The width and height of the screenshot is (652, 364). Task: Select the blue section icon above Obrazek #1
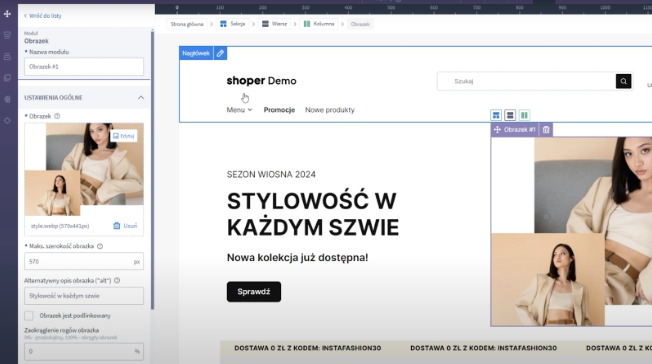[x=496, y=115]
